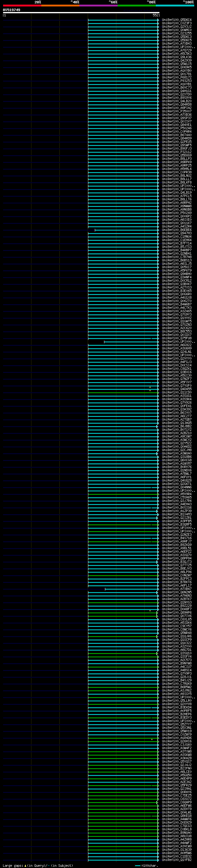The height and width of the screenshot is (868, 197).
Task: Select subject label UniRef100_Q9SP37
Action: pyautogui.click(x=176, y=118)
